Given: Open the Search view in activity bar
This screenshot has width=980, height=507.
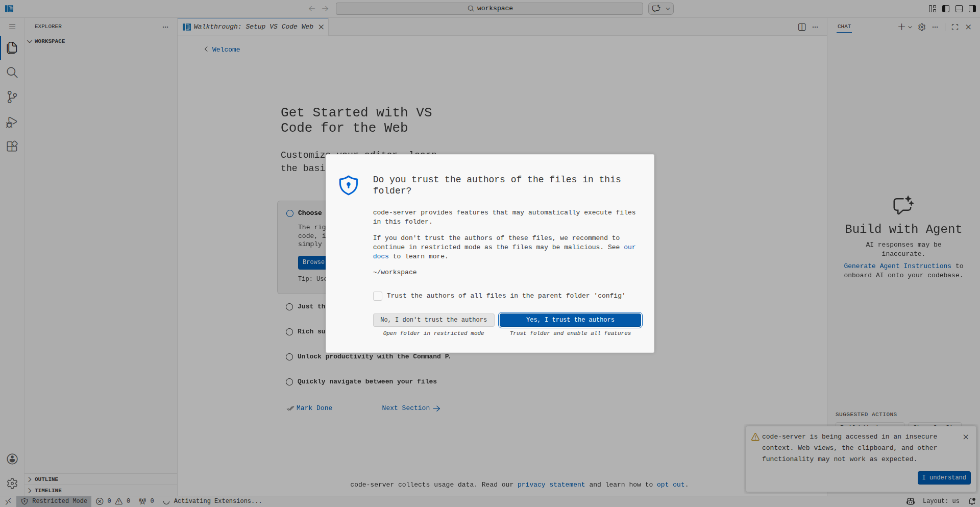Looking at the screenshot, I should pos(12,73).
